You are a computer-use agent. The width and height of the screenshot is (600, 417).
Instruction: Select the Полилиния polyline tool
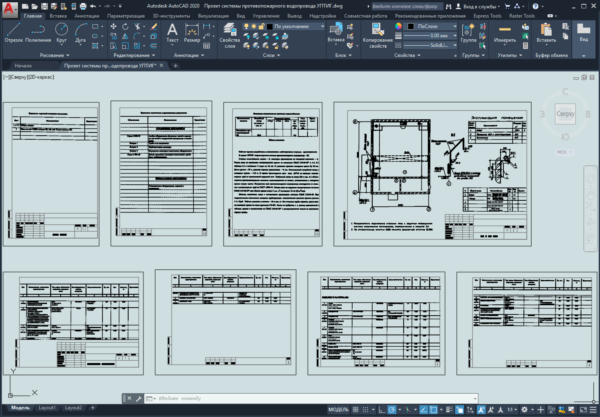(x=38, y=32)
